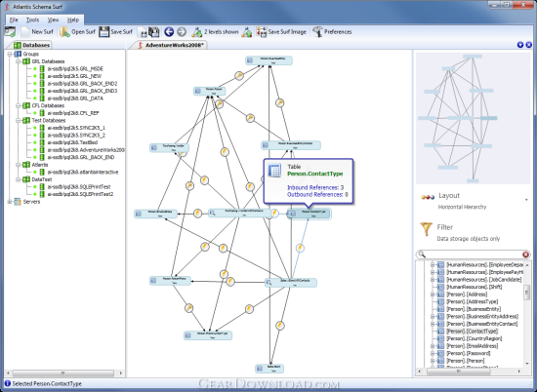Click the save-all double floppy icon
The height and width of the screenshot is (392, 537).
(x=153, y=32)
